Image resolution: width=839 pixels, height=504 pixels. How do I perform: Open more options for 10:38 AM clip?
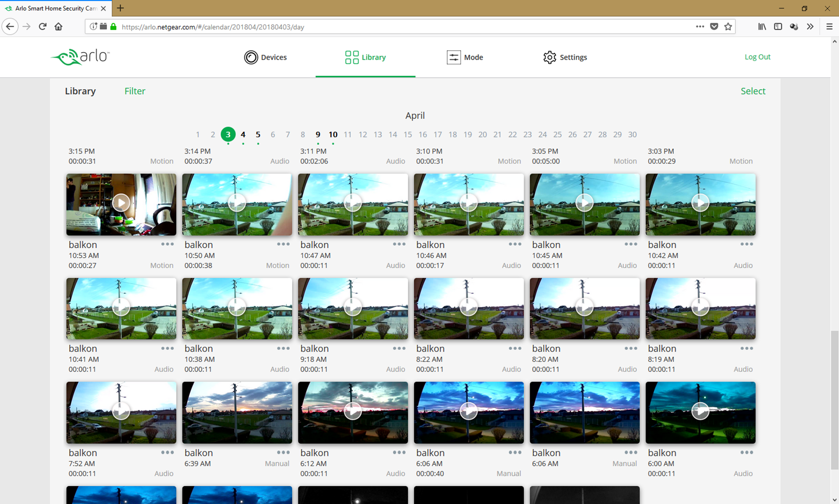click(283, 348)
